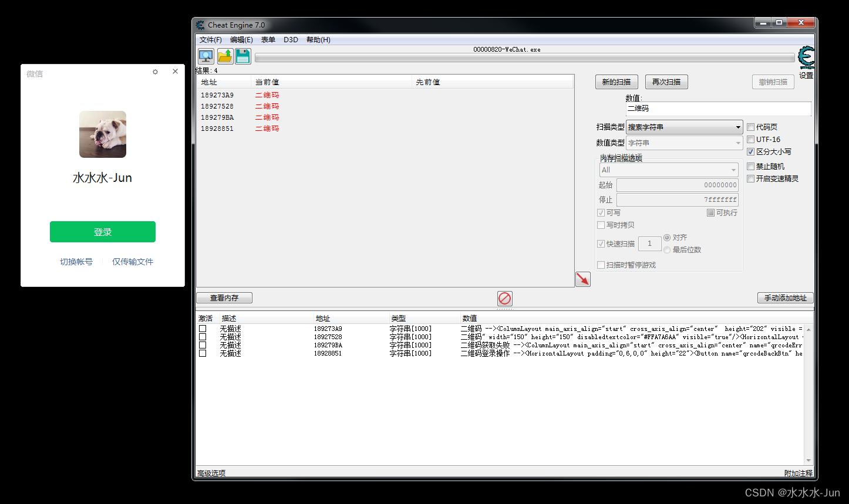
Task: Open the memory region All dropdown
Action: (x=668, y=170)
